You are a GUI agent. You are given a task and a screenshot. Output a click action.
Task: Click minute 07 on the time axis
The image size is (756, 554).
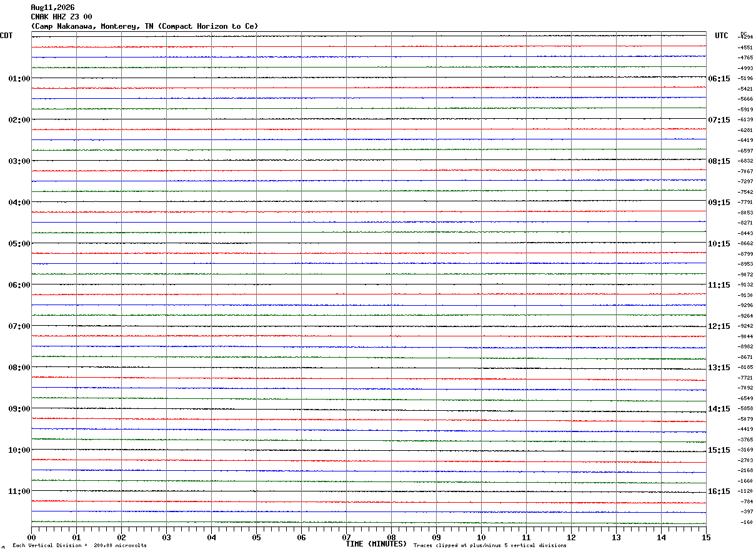[346, 537]
